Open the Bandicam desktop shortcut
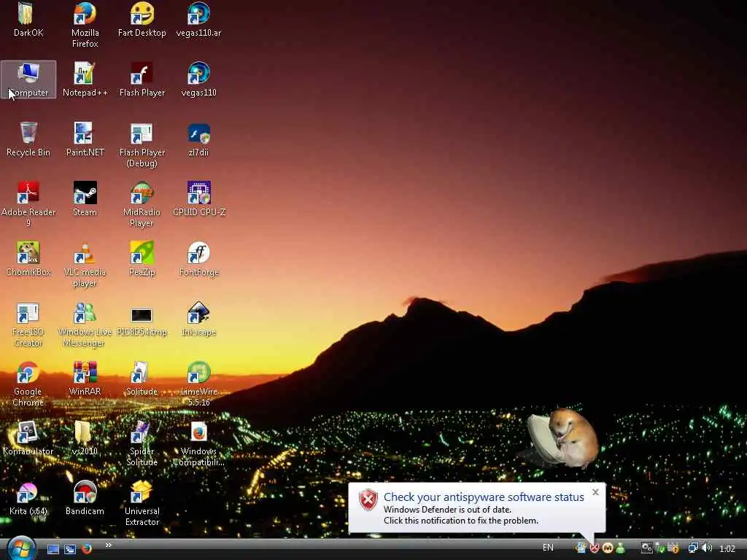Screen dimensions: 747x560 [x=85, y=499]
